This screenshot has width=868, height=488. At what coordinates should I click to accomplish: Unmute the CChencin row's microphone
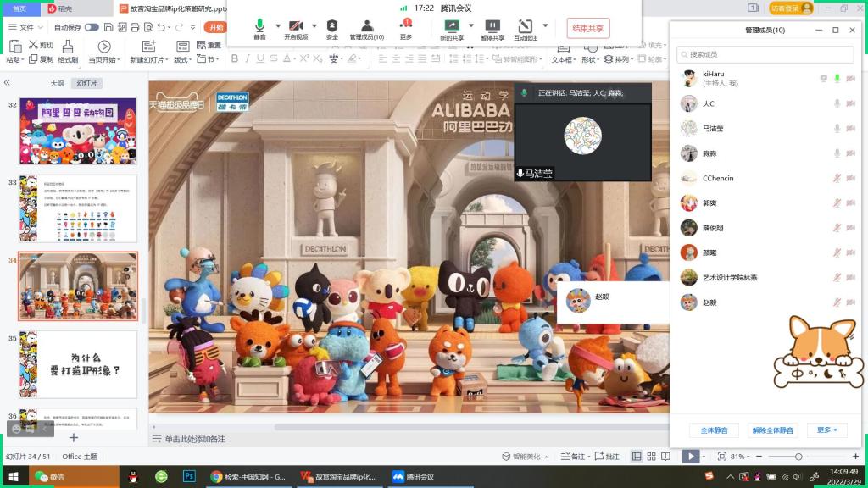[837, 178]
